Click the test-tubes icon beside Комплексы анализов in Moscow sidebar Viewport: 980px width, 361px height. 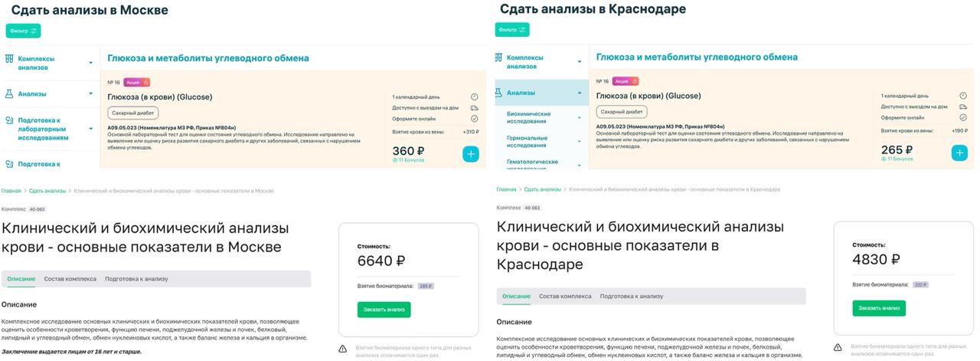pos(10,58)
